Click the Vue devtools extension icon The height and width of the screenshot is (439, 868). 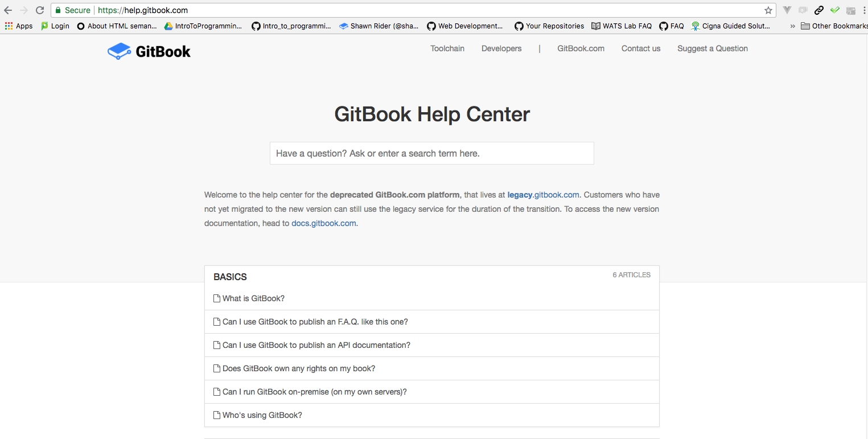(x=787, y=10)
